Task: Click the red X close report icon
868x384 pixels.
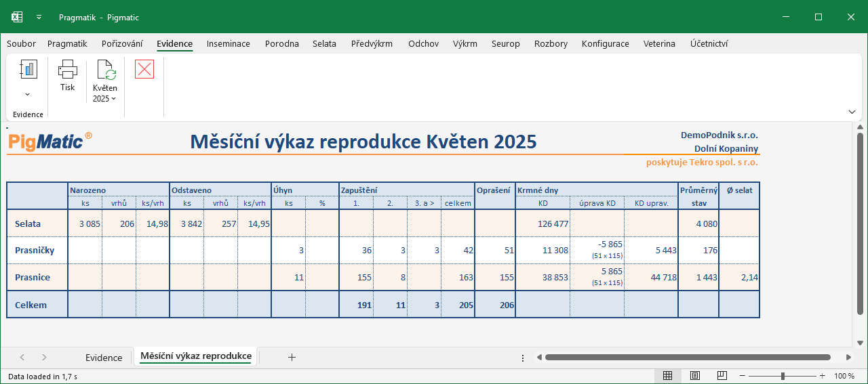Action: click(144, 69)
